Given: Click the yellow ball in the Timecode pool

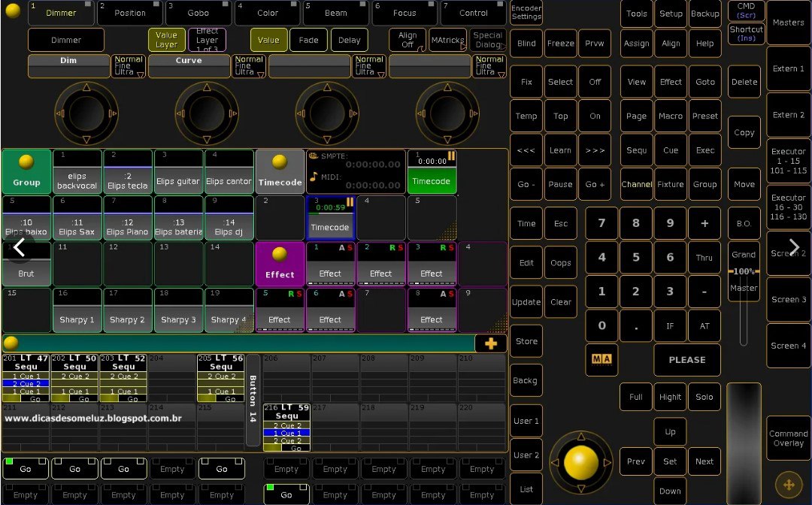Looking at the screenshot, I should pos(280,162).
